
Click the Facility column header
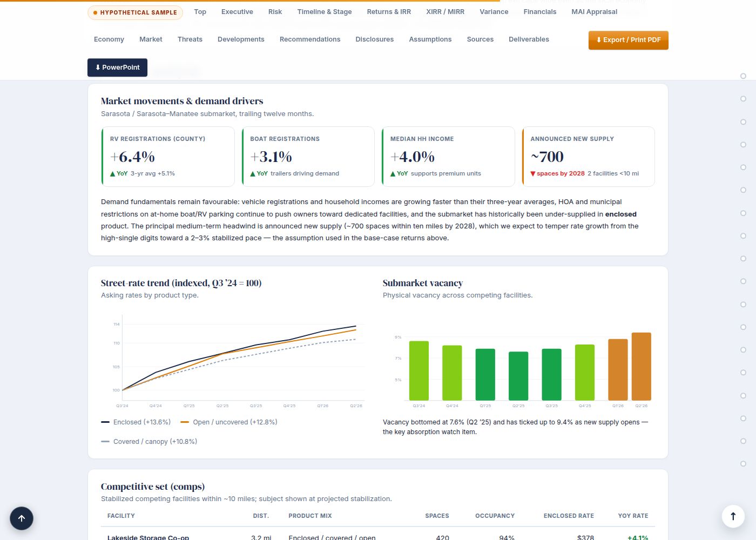[121, 516]
